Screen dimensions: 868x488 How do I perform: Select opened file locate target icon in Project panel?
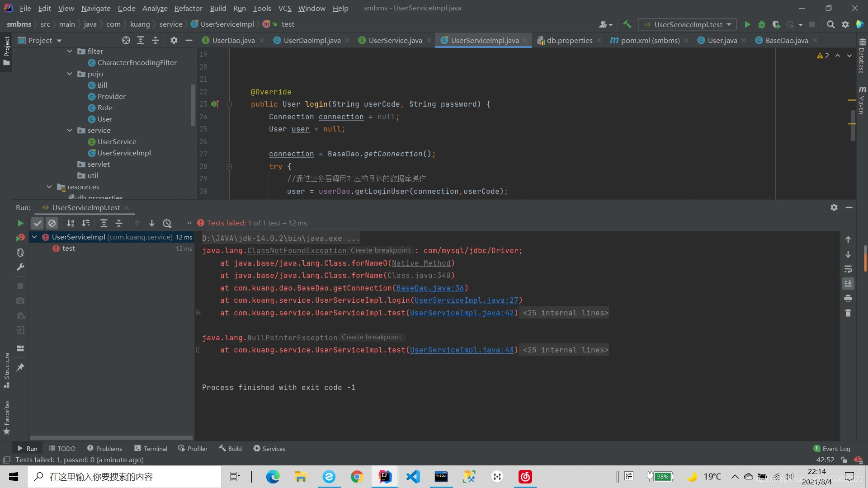tap(126, 41)
